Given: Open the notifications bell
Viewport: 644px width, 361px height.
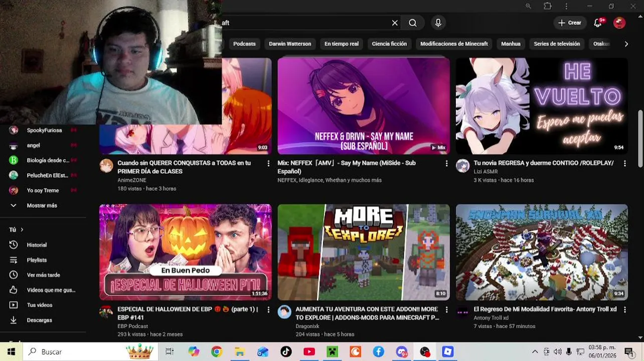Looking at the screenshot, I should [x=598, y=23].
